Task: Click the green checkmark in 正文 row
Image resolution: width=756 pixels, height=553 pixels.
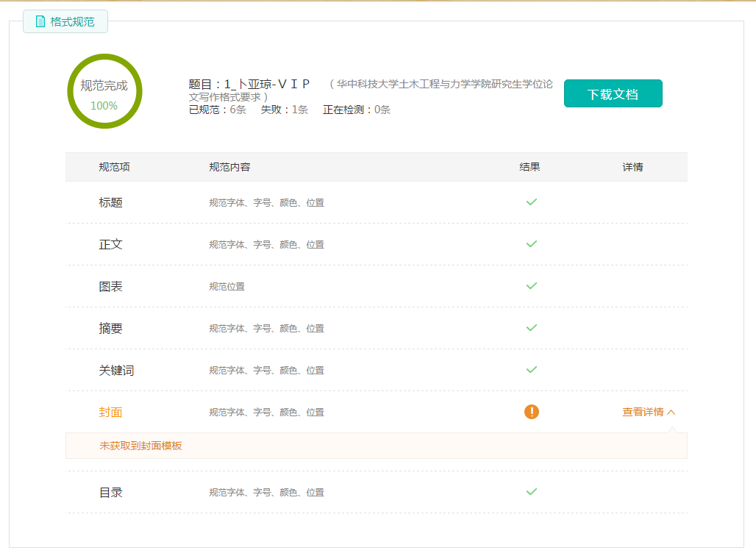Action: [531, 244]
